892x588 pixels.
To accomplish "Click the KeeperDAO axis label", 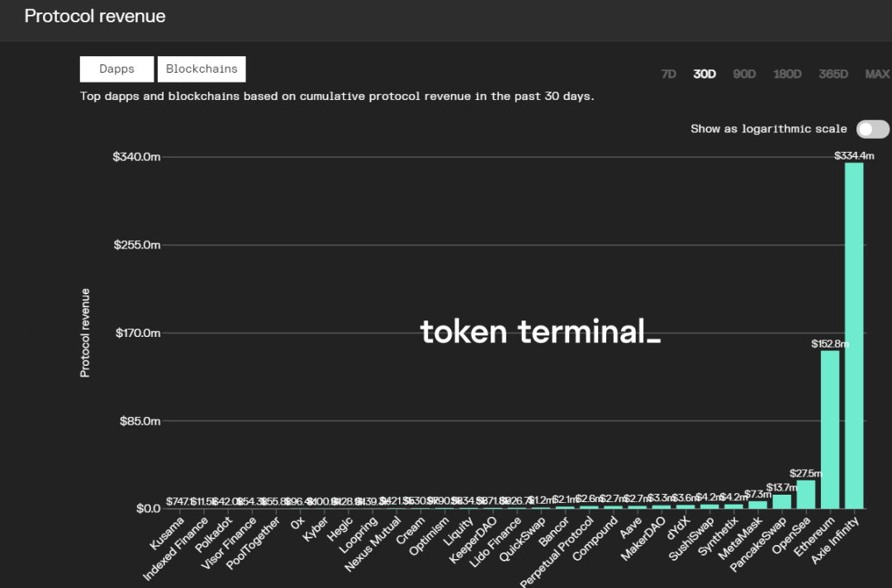I will coord(472,540).
